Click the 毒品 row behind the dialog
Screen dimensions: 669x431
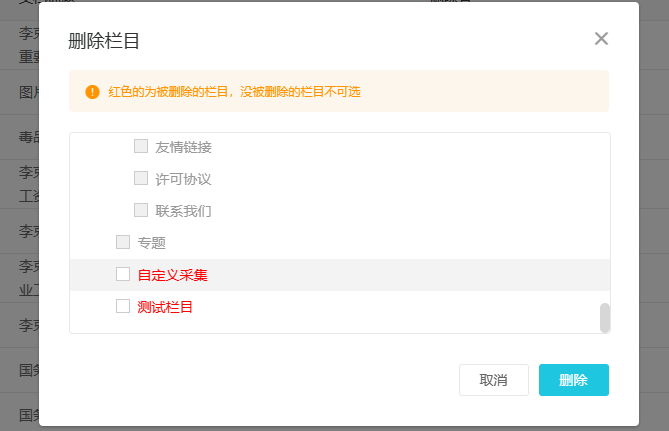click(x=28, y=136)
